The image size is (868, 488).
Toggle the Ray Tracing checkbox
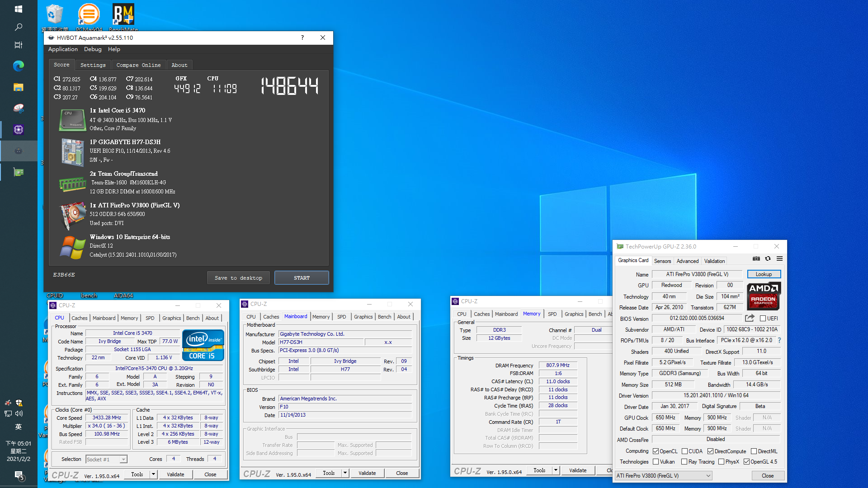[684, 462]
